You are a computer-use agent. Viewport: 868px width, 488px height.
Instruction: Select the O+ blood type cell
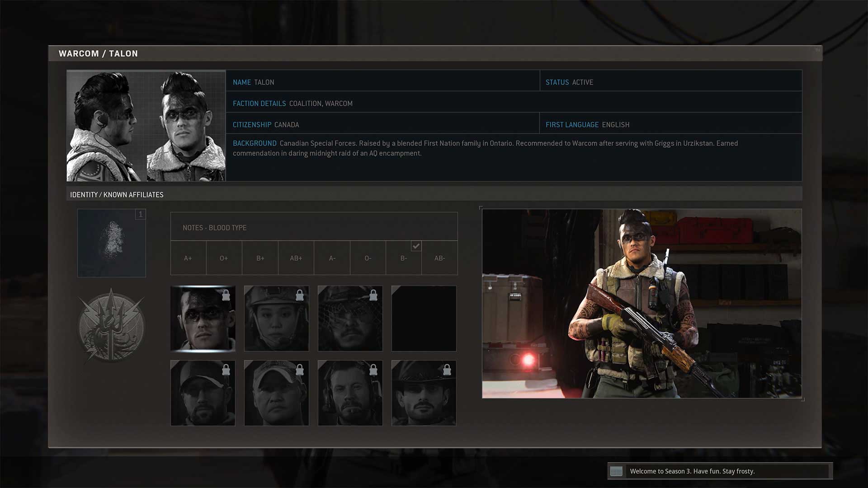tap(224, 258)
